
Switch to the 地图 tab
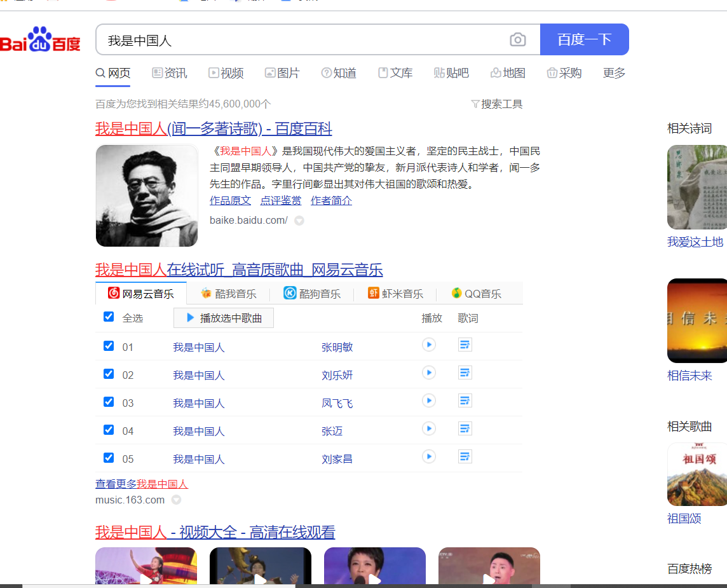coord(508,73)
